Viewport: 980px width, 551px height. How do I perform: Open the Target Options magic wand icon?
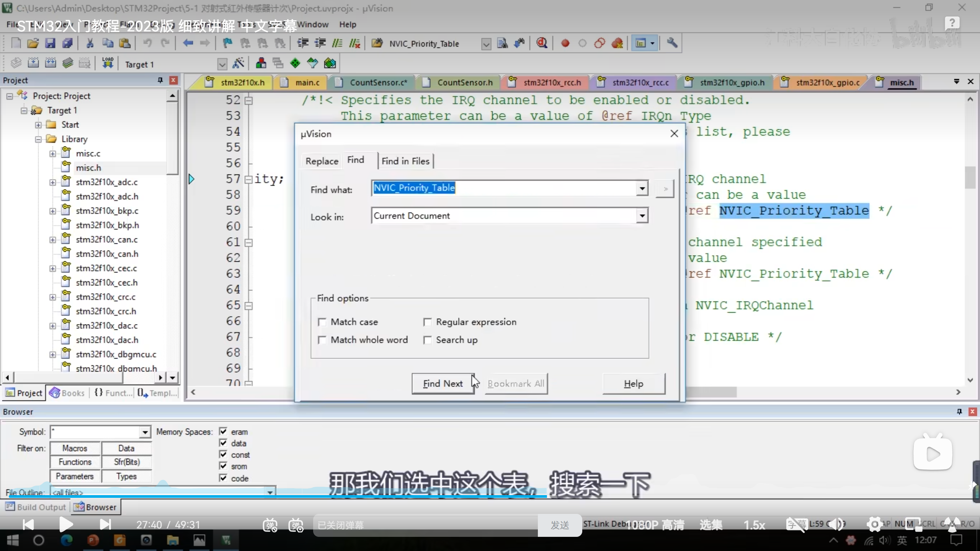click(x=238, y=64)
